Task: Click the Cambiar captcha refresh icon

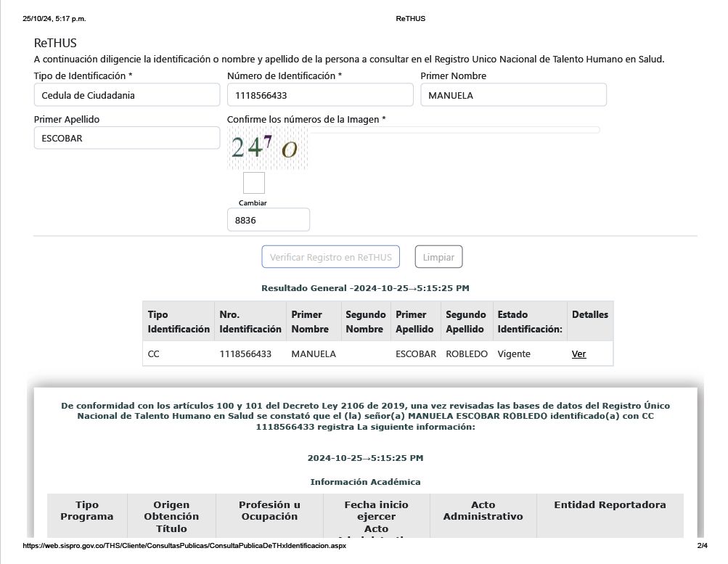Action: coord(253,183)
